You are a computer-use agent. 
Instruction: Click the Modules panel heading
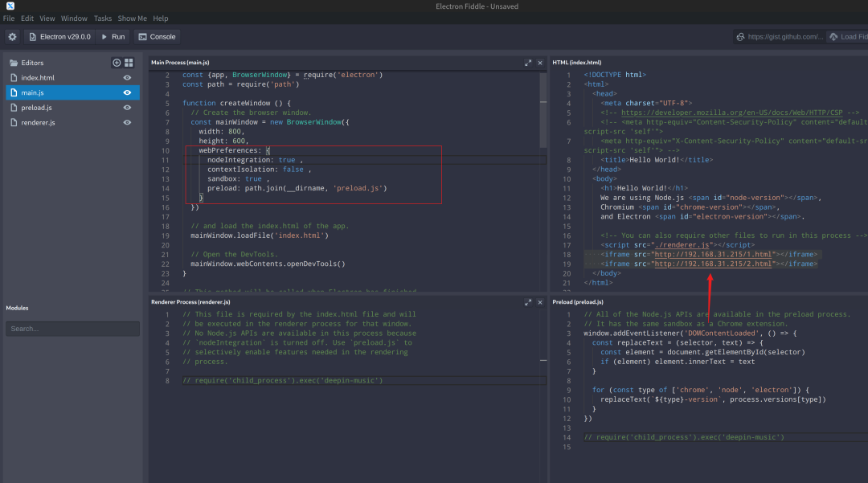pos(17,308)
